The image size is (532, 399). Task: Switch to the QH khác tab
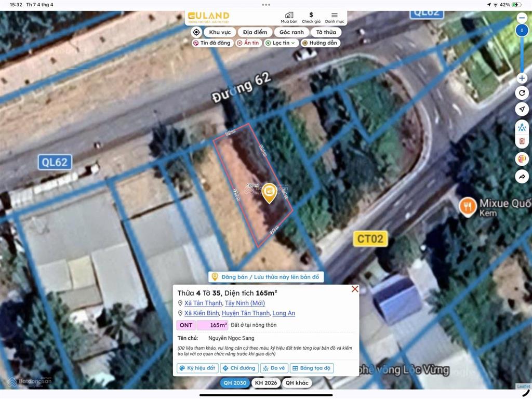pos(297,383)
